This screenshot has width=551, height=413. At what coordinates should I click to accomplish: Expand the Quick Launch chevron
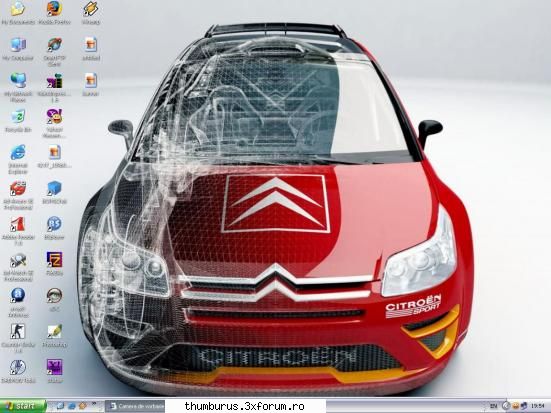tap(94, 403)
